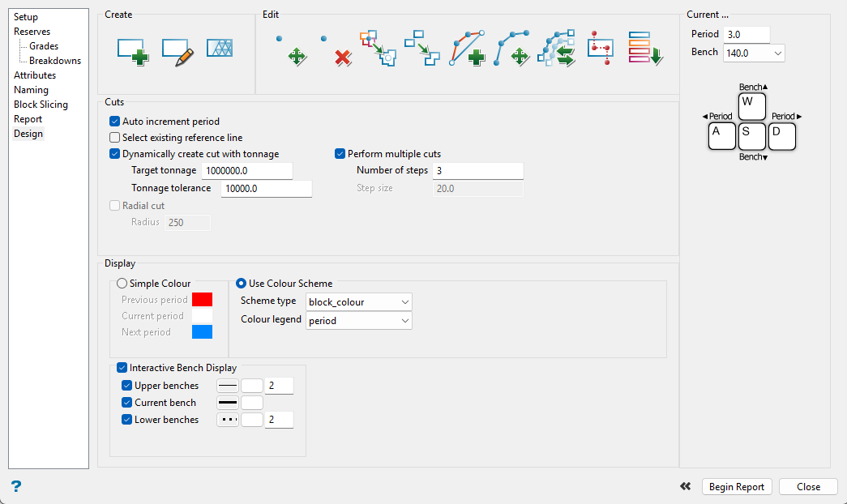Click the combine two rectangles icon
The height and width of the screenshot is (504, 847).
[x=422, y=48]
